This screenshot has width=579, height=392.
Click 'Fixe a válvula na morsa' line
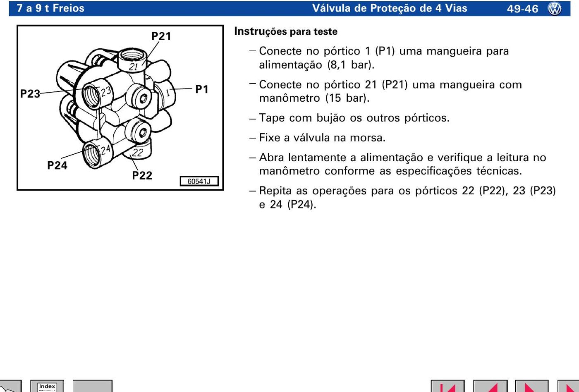coord(322,138)
